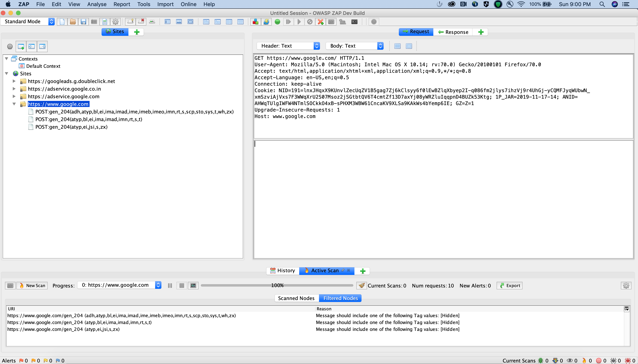This screenshot has width=638, height=364.
Task: Create a new context in Sites panel
Action: [x=21, y=46]
